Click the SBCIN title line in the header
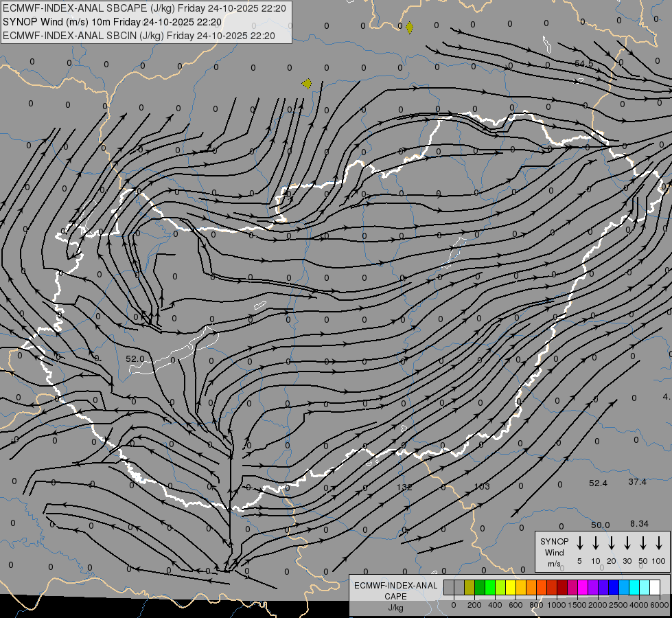Viewport: 672px width, 618px height. coord(139,36)
